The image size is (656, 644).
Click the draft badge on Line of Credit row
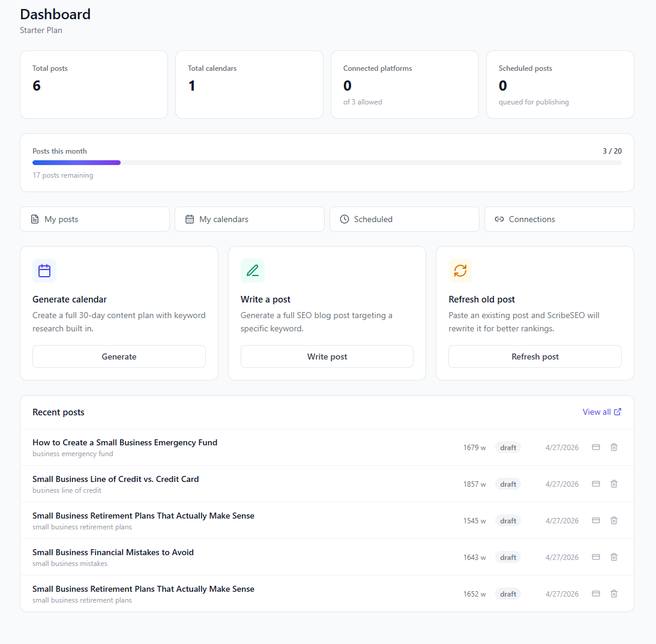(508, 484)
